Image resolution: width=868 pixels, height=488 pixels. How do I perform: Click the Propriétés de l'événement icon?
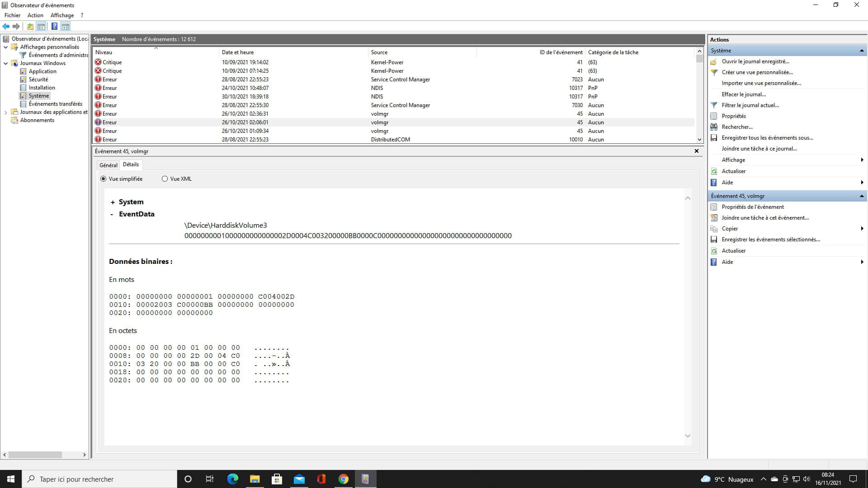click(x=714, y=207)
